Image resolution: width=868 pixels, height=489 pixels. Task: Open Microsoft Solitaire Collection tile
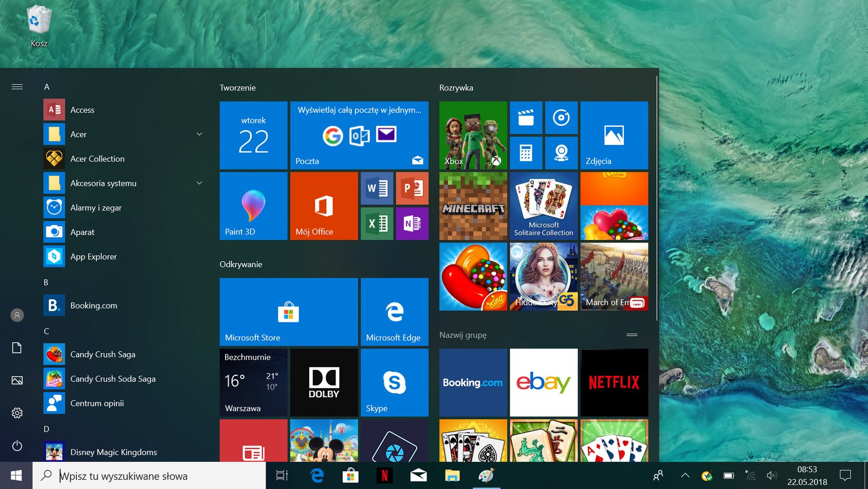544,206
